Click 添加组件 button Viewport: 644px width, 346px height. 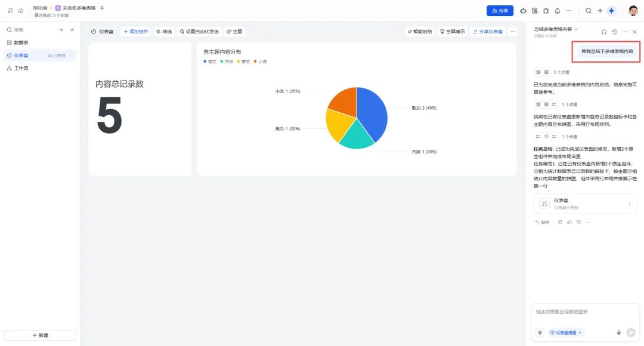[x=136, y=32]
